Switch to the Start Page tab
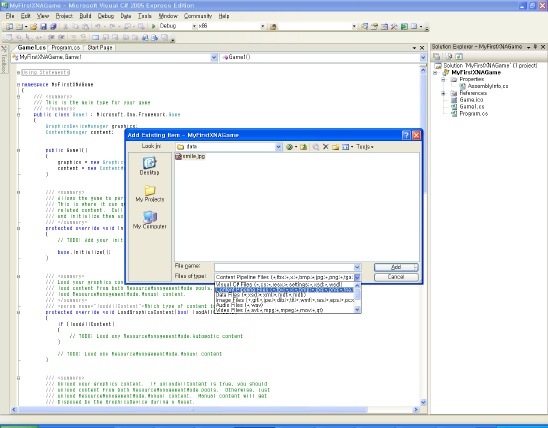The width and height of the screenshot is (548, 428). (100, 48)
